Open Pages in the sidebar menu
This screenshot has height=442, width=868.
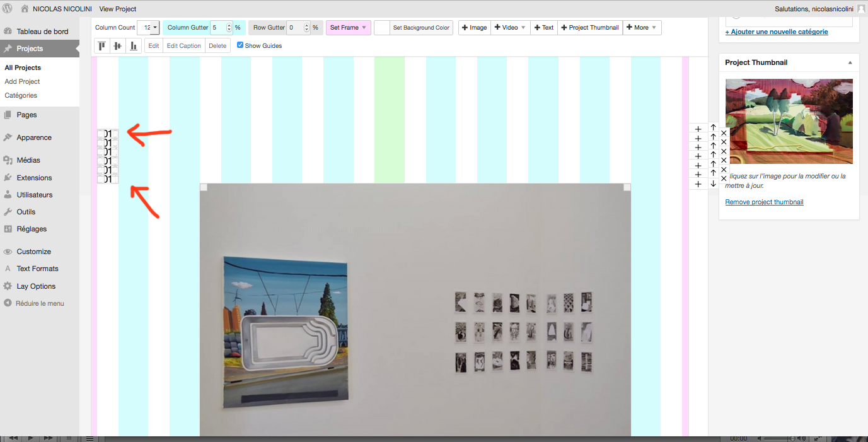click(x=27, y=115)
